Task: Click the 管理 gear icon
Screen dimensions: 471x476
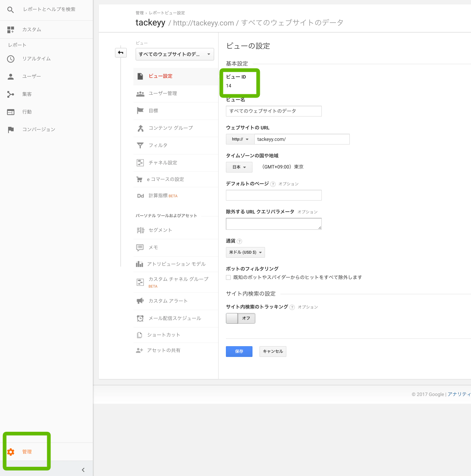Action: point(11,452)
